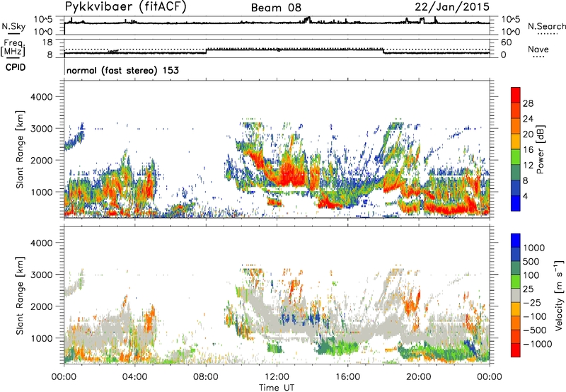566x392 pixels.
Task: Click the 'Velocity [m s-1]' colorbar label
Action: click(x=559, y=295)
